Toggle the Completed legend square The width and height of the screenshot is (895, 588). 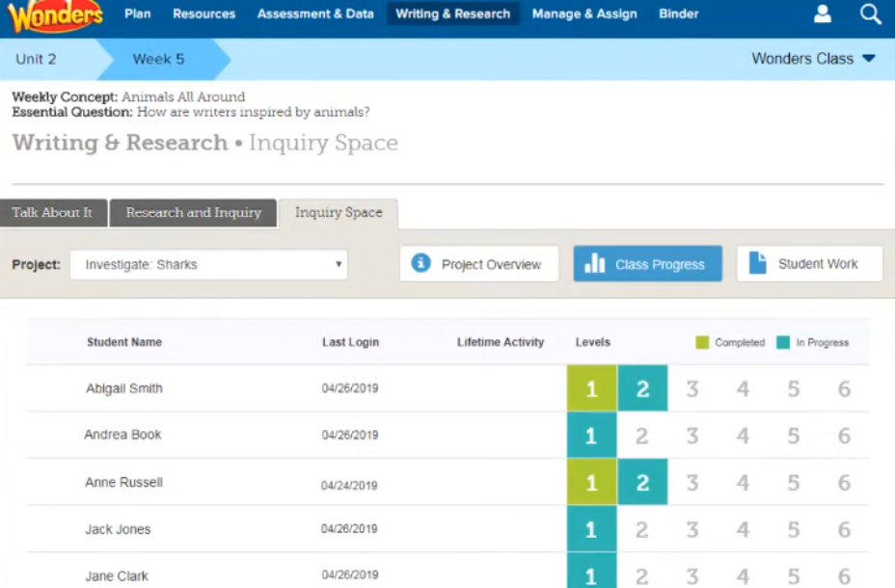click(x=702, y=341)
